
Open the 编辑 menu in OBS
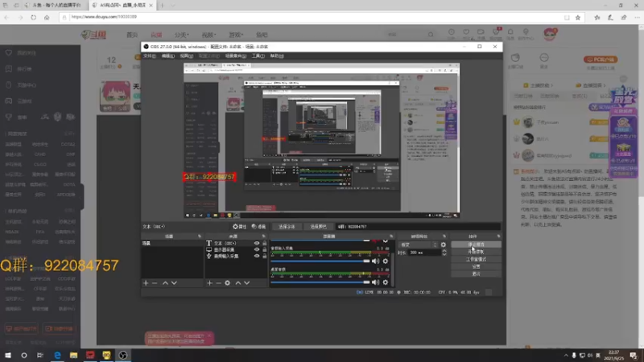coord(167,56)
